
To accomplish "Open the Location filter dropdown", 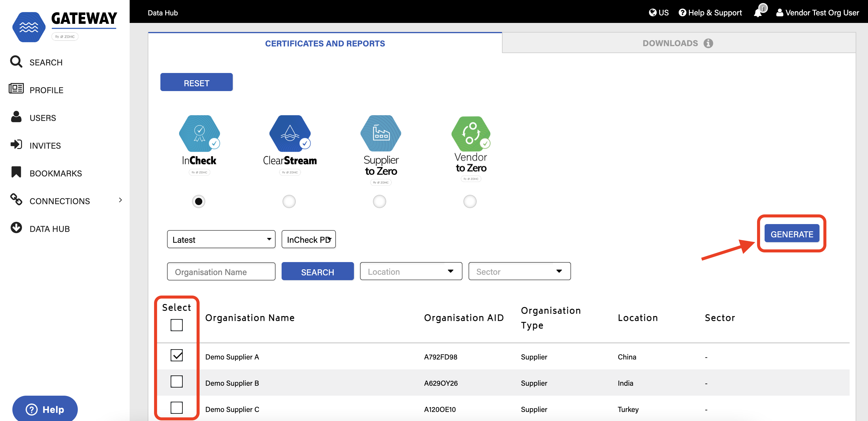I will tap(411, 271).
